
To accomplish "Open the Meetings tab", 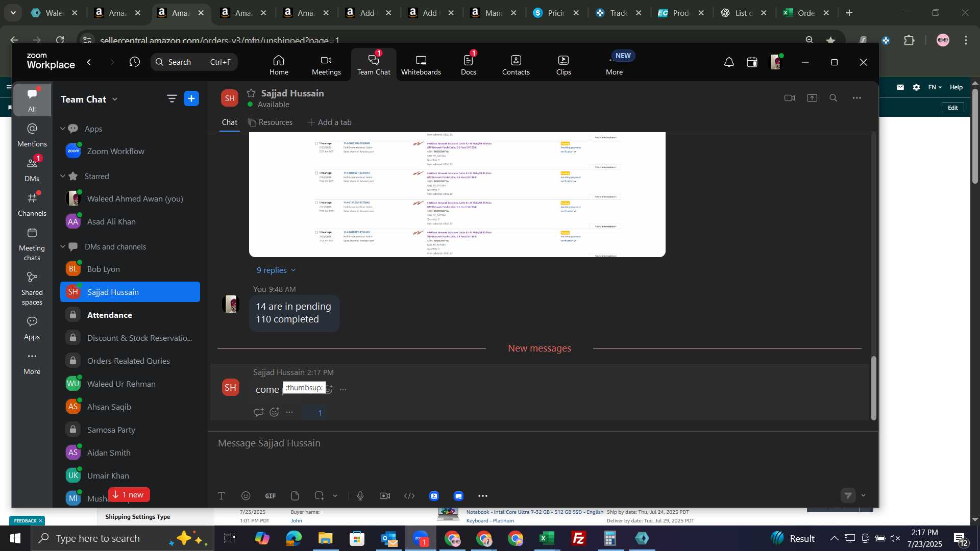I will tap(326, 65).
